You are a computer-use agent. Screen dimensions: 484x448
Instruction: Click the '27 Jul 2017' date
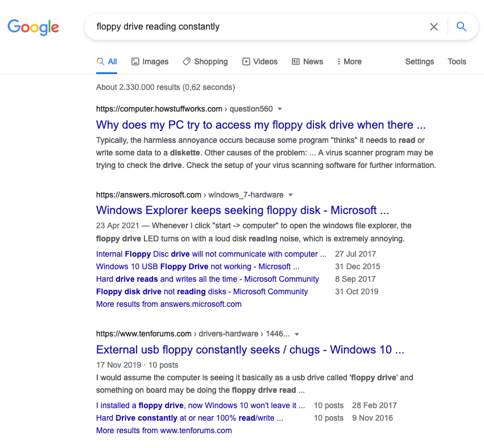pyautogui.click(x=355, y=254)
